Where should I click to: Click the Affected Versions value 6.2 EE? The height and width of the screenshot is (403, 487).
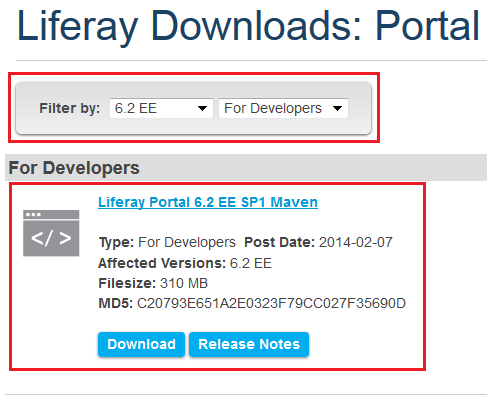[x=251, y=263]
